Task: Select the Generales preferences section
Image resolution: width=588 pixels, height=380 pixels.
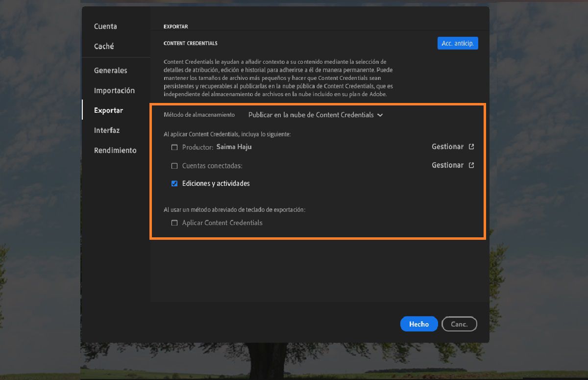Action: pos(111,71)
